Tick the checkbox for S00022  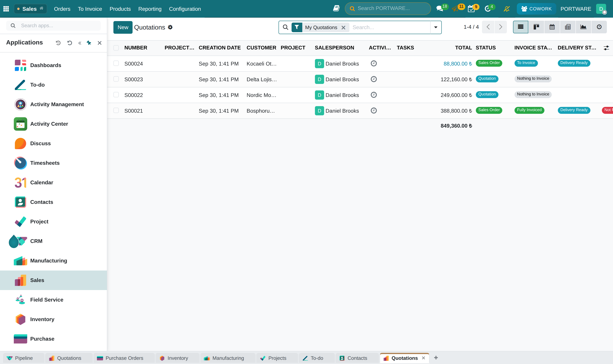[x=116, y=95]
